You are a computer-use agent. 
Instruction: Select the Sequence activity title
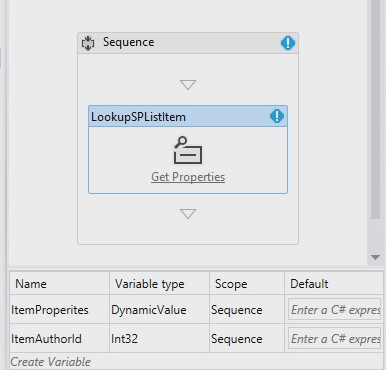tap(129, 42)
